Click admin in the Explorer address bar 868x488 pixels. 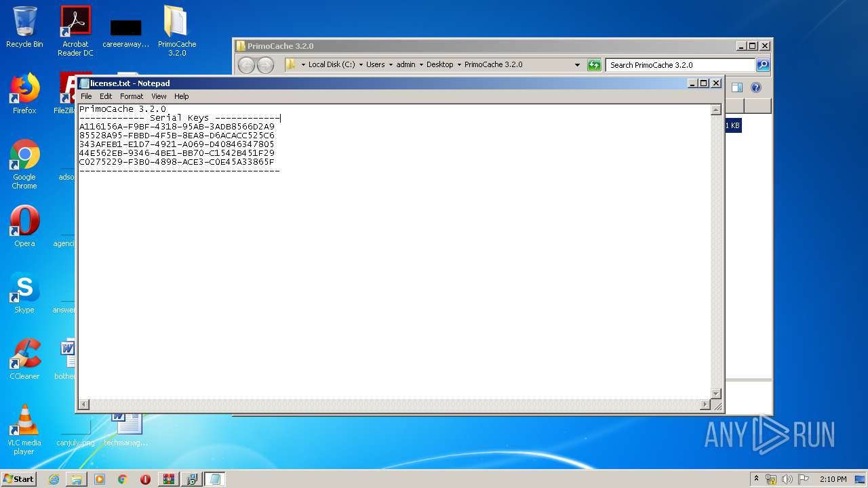click(406, 65)
